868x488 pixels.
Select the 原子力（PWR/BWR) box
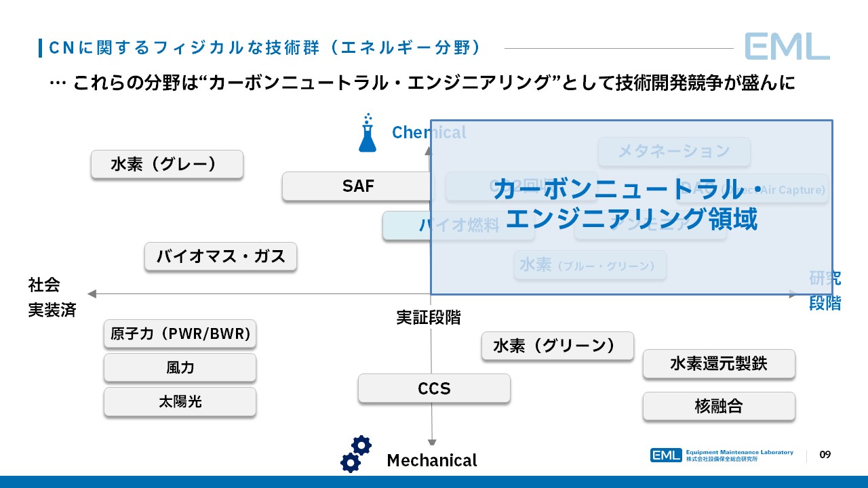(180, 334)
